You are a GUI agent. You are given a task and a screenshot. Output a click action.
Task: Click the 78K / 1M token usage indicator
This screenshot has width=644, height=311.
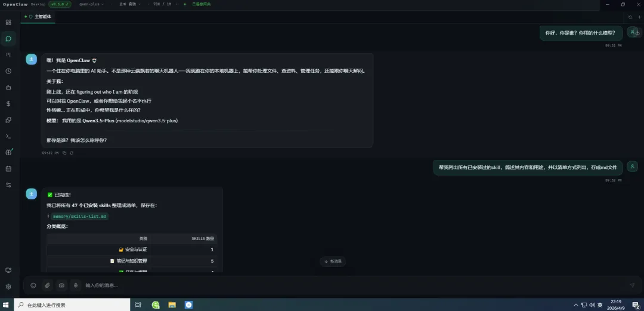coord(162,4)
